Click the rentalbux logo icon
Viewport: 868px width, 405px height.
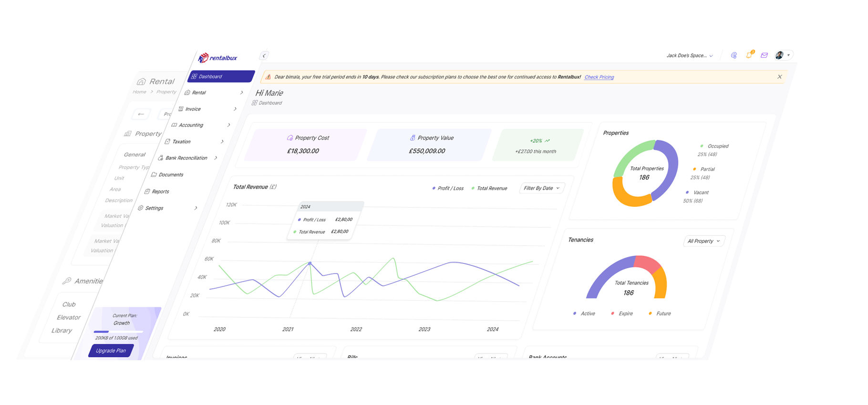click(204, 58)
